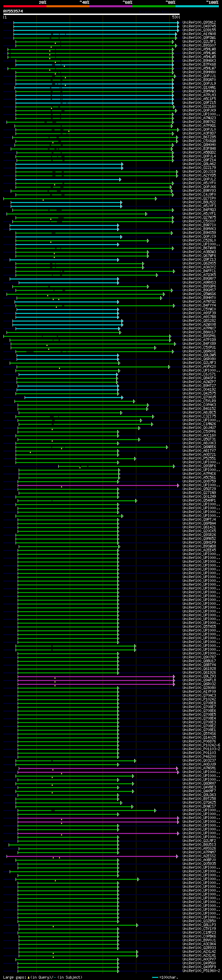222x980 pixels.
Task: Click the UniRef100_B8LM22 label
Action: (199, 202)
